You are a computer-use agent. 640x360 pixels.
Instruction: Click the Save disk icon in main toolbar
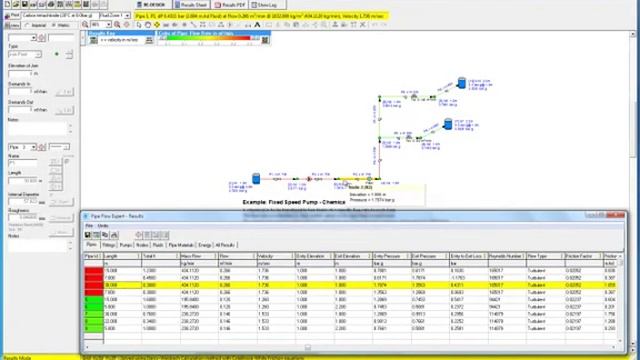click(x=24, y=4)
